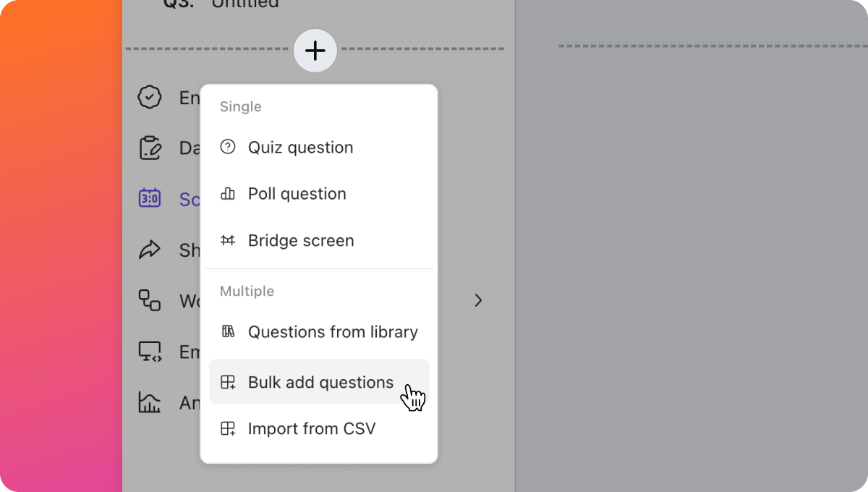Click the clipboard edit sidebar icon
The width and height of the screenshot is (868, 492).
pos(150,148)
